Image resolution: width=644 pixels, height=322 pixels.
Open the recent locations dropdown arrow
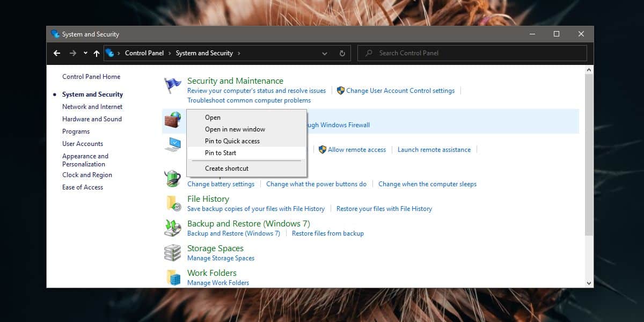85,53
